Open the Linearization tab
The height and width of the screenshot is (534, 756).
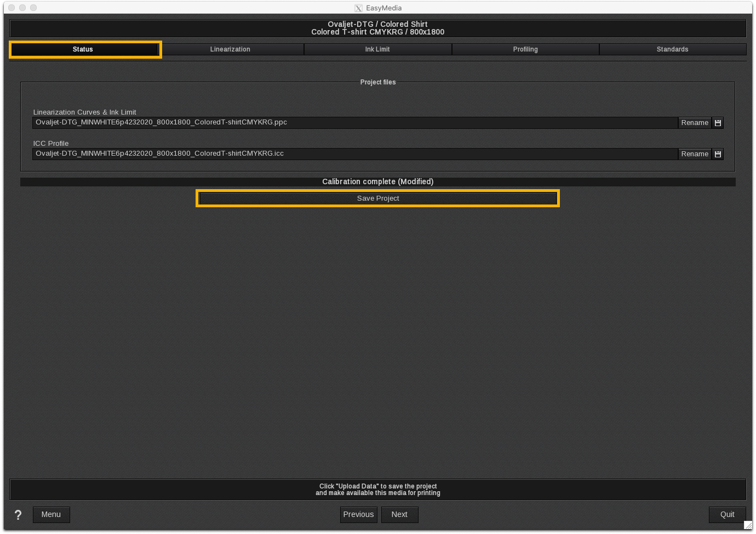[230, 49]
